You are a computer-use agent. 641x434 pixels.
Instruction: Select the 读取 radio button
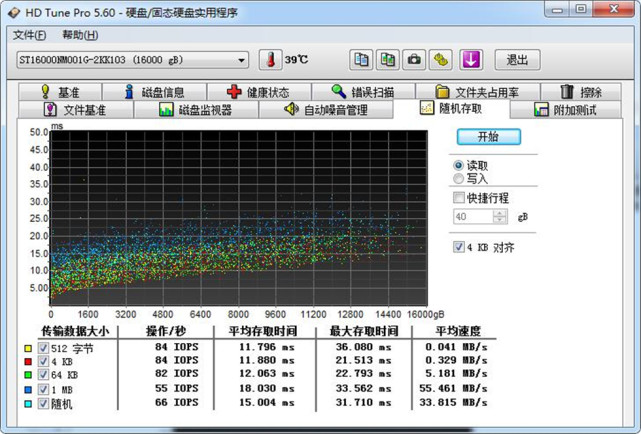pyautogui.click(x=459, y=166)
